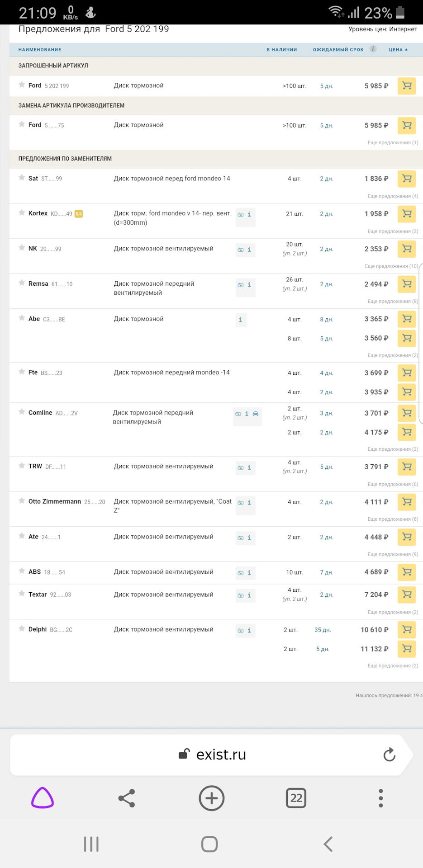This screenshot has width=423, height=868.
Task: Expand more offers (4) for Sat
Action: coord(393,196)
